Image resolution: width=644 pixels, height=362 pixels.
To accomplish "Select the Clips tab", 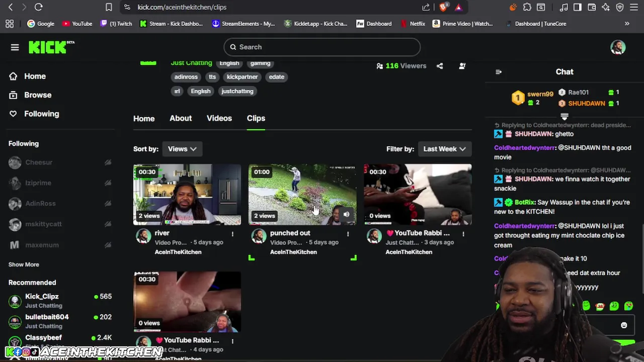I will (x=256, y=118).
